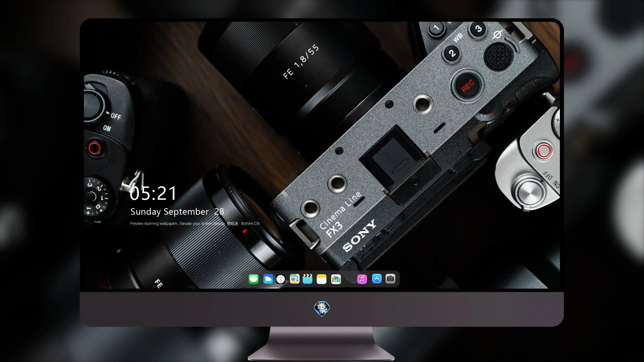Open the Maps app in the dock
The height and width of the screenshot is (362, 644).
click(x=294, y=279)
